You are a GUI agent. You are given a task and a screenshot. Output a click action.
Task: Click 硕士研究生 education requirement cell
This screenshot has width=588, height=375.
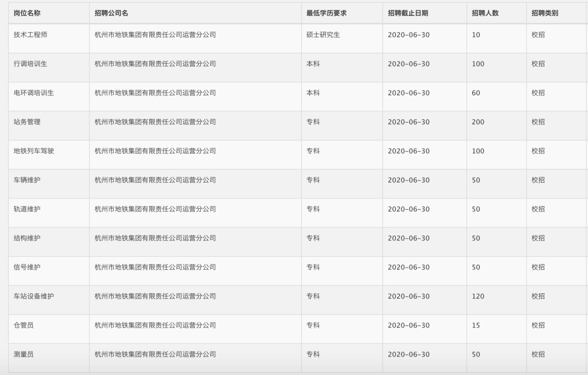click(x=323, y=34)
